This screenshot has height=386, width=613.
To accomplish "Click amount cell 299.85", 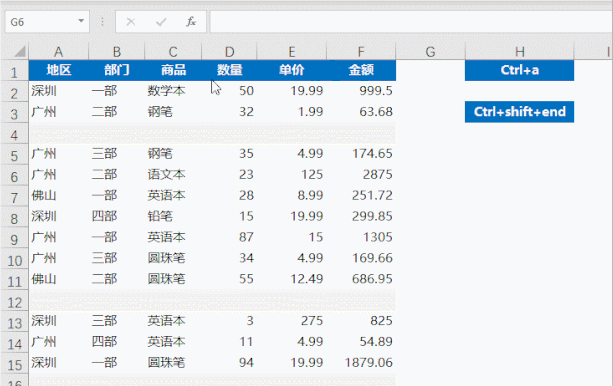I will 361,216.
